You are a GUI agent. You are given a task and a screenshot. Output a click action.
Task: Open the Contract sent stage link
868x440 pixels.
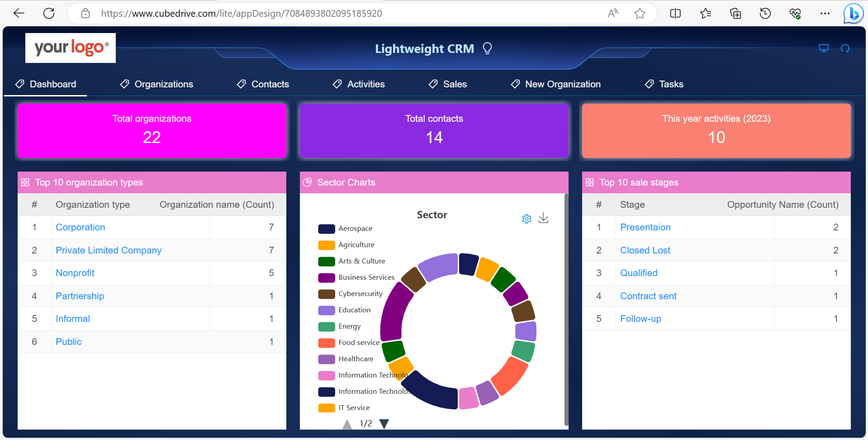pos(648,296)
